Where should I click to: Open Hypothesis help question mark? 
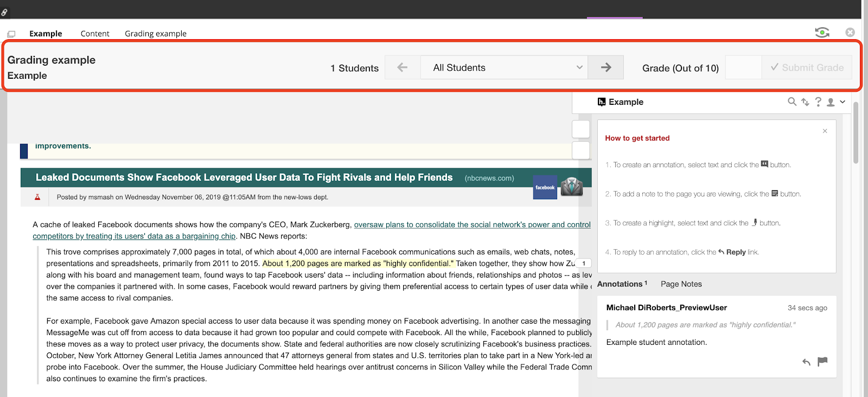coord(818,102)
